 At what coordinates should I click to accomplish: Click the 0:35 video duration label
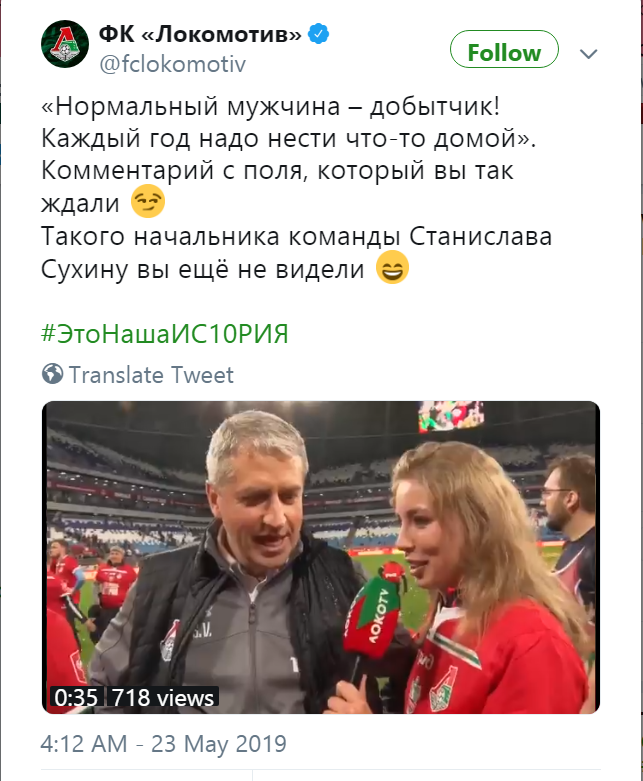(x=76, y=697)
